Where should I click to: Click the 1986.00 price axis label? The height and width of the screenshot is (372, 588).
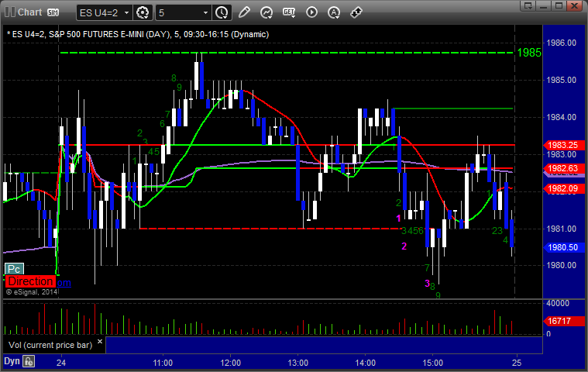[562, 43]
